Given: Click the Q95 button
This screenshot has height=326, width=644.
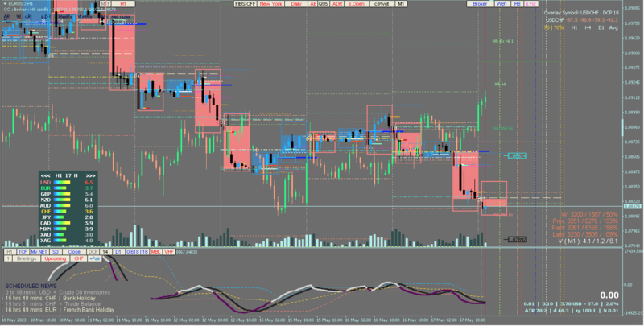Looking at the screenshot, I should 324,4.
